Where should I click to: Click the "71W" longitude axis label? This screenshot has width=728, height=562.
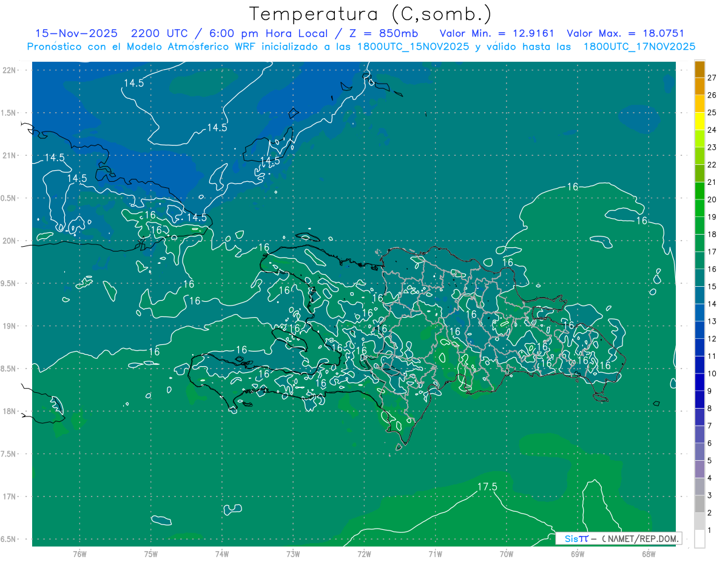(435, 554)
